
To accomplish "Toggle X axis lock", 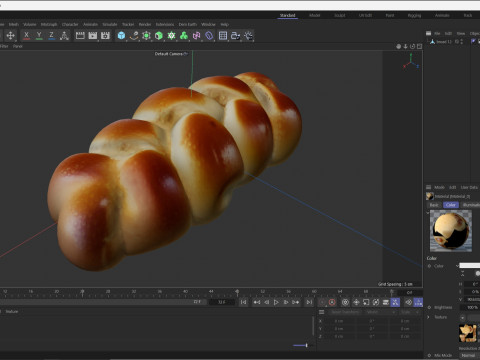I will [26, 35].
